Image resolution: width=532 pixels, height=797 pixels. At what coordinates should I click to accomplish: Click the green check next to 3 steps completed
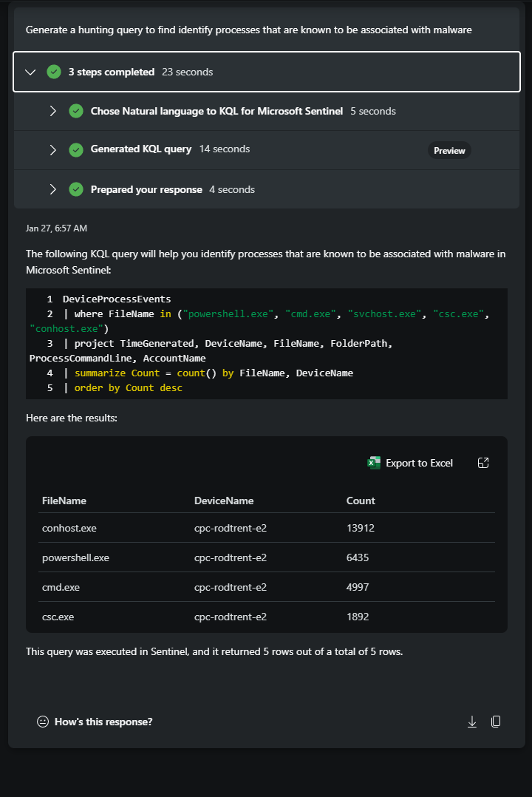[x=54, y=72]
